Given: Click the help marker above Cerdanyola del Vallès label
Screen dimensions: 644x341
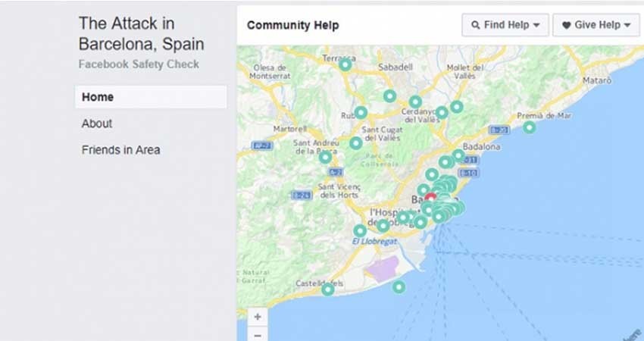Looking at the screenshot, I should click(415, 102).
